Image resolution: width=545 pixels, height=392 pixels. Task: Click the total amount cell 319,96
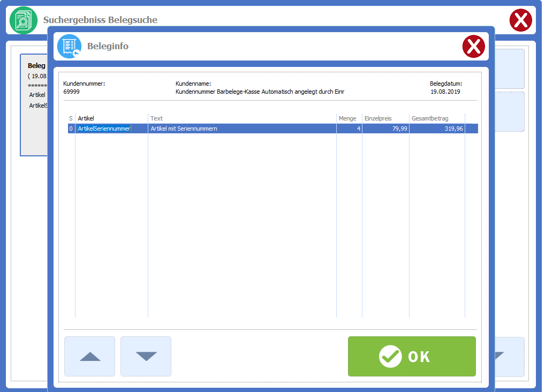click(x=437, y=129)
